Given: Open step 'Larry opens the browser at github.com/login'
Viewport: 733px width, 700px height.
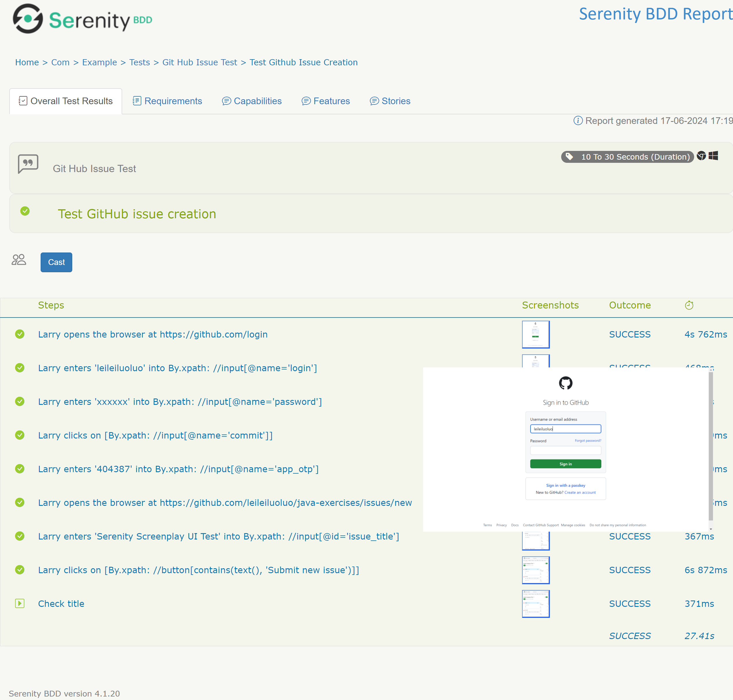Looking at the screenshot, I should (153, 334).
